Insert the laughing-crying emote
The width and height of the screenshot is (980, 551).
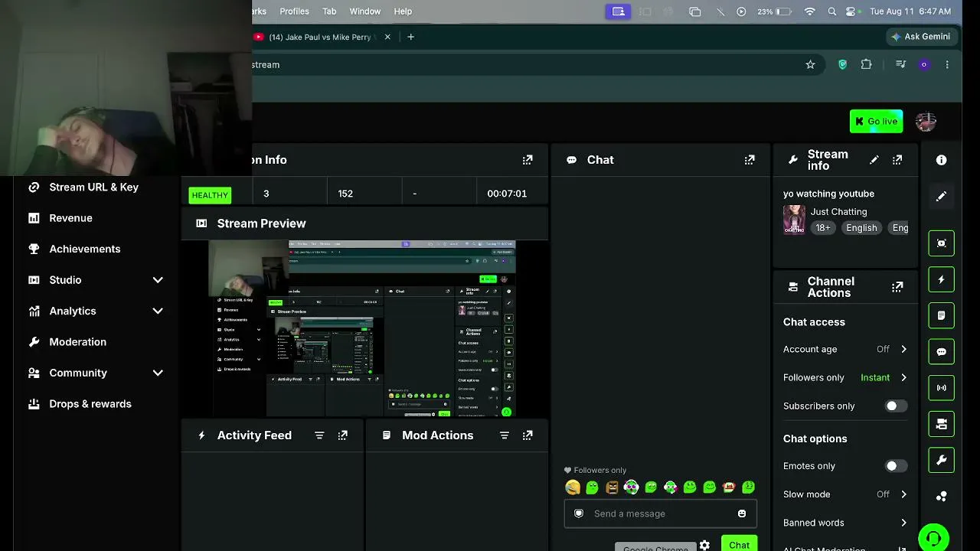[x=572, y=487]
